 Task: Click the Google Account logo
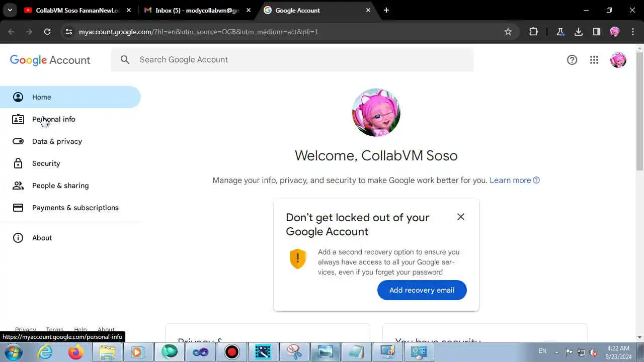[50, 60]
